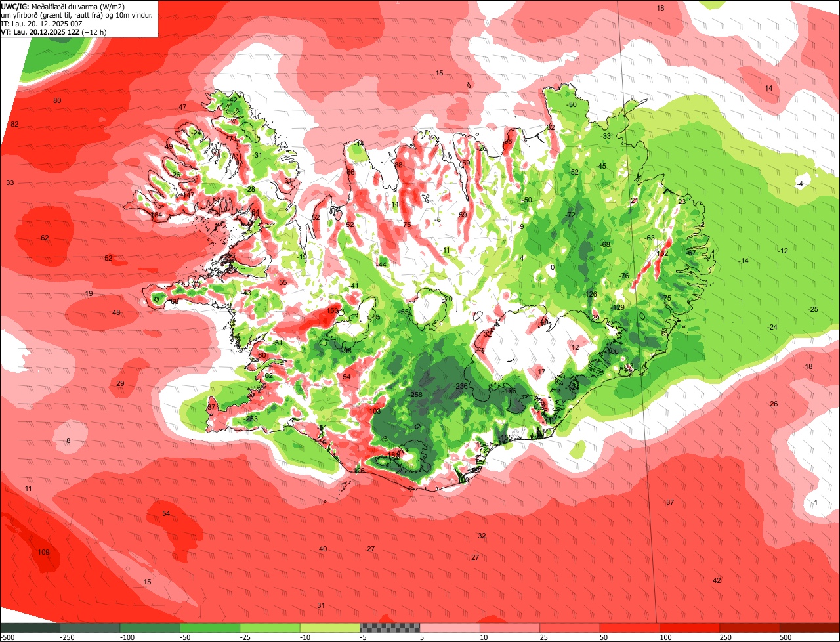Click the '-68' value in northeast Iceland
Image resolution: width=840 pixels, height=642 pixels.
(x=605, y=244)
